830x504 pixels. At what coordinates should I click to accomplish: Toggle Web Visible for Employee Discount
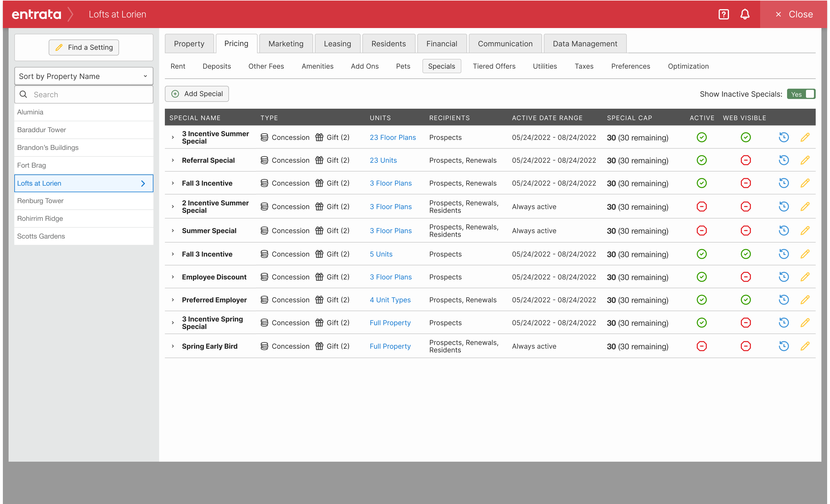click(746, 277)
